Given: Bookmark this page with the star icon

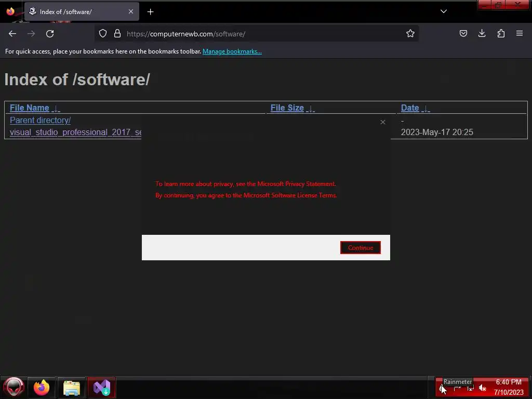Looking at the screenshot, I should 410,33.
